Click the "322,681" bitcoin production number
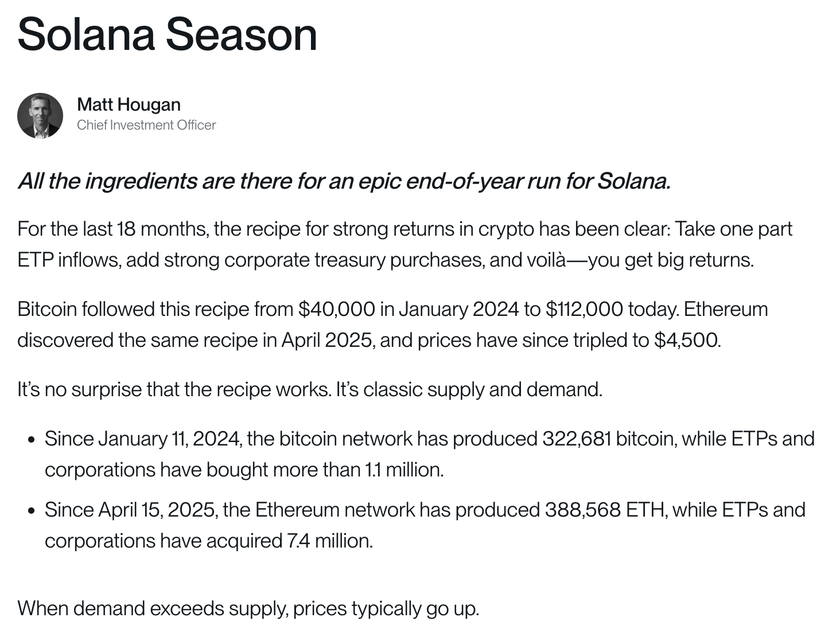840x641 pixels. click(577, 439)
